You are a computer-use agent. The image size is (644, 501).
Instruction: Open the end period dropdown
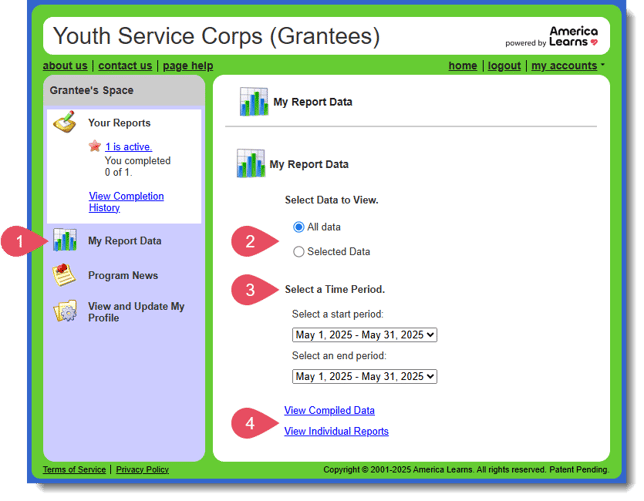coord(364,377)
